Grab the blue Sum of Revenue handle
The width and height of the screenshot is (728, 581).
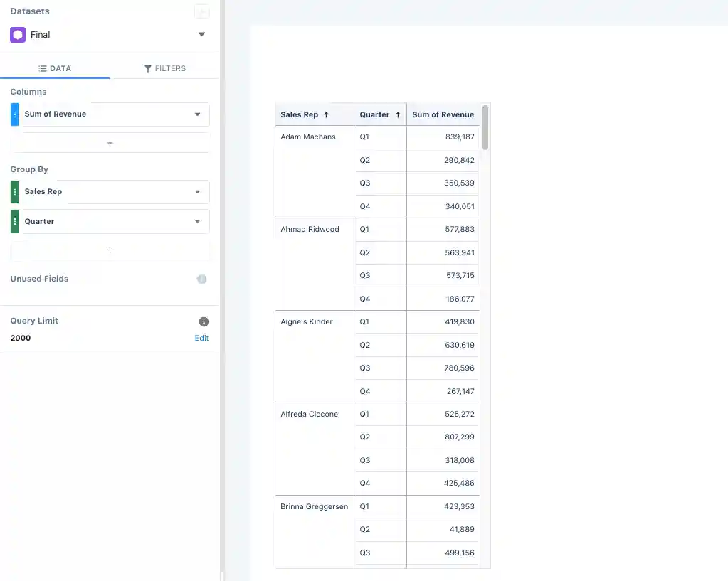coord(15,114)
